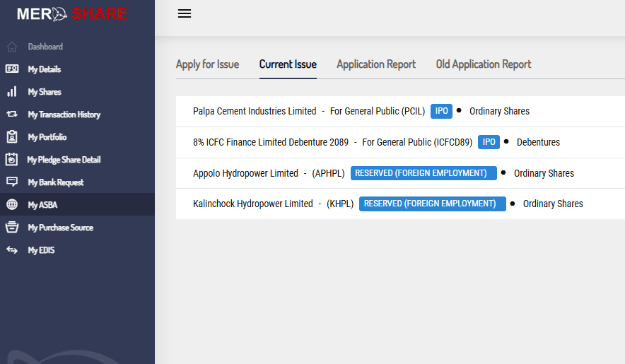The width and height of the screenshot is (625, 364).
Task: Open Palpa Cement Industries Limited issue
Action: [255, 111]
